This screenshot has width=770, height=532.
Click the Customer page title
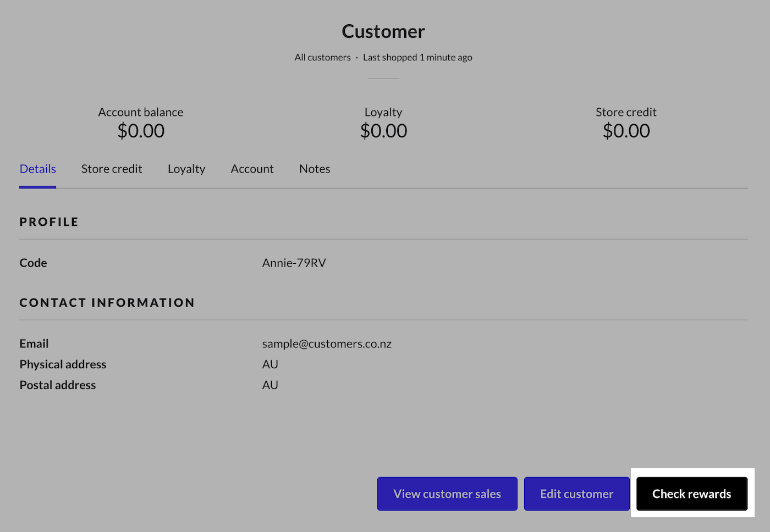(x=383, y=31)
